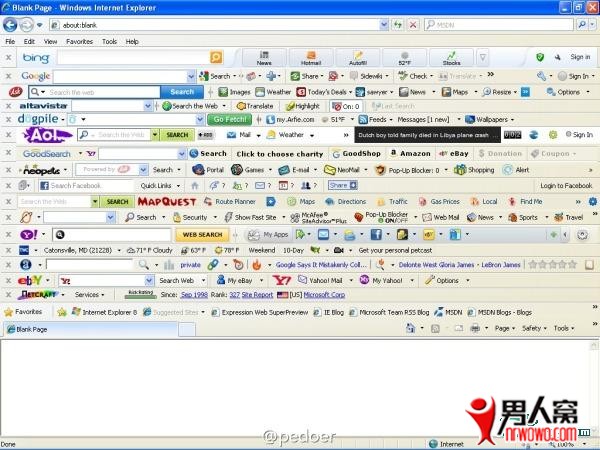Open Route Planner on MapQuest toolbar

pyautogui.click(x=230, y=201)
